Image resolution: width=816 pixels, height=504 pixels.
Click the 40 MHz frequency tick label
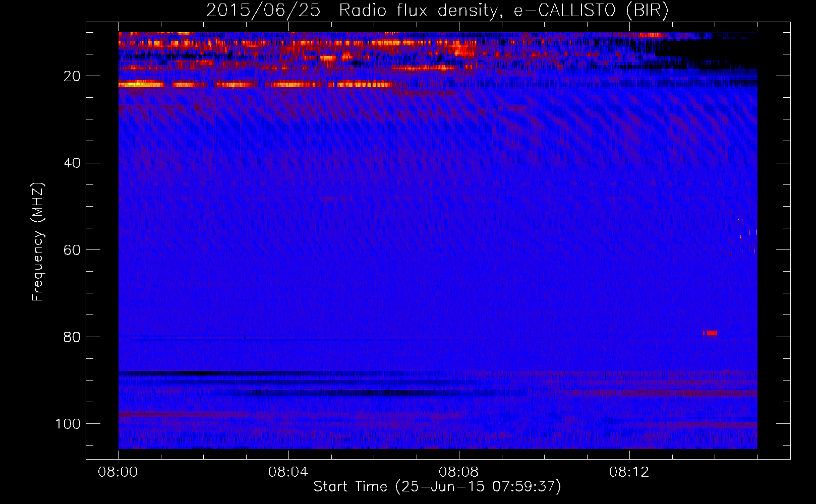coord(73,163)
